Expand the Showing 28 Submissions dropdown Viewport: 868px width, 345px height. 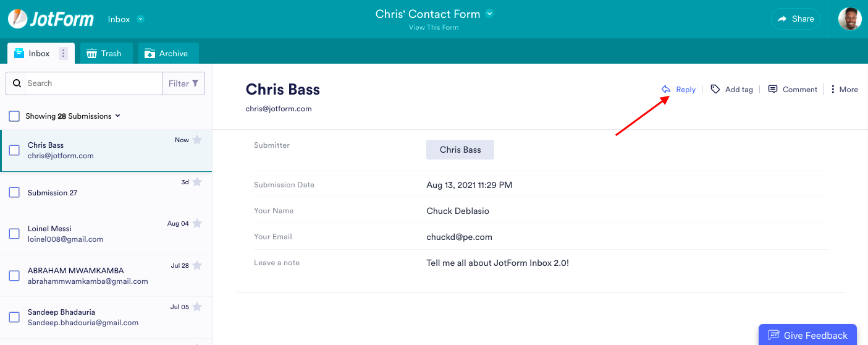(x=118, y=116)
